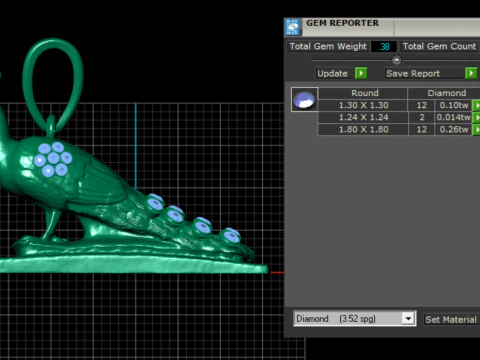
Task: Click the 0.014tw weight cell
Action: (x=453, y=117)
